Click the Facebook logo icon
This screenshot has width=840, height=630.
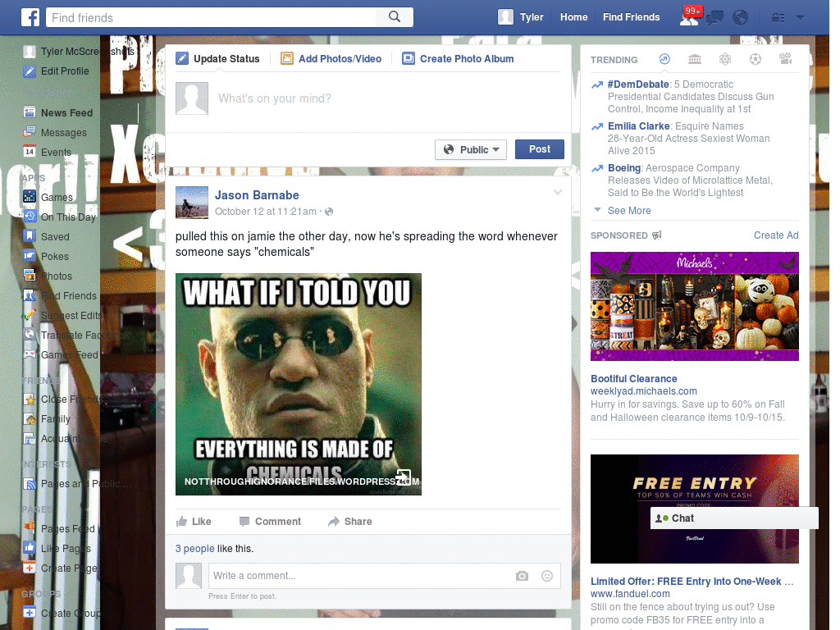pos(30,17)
